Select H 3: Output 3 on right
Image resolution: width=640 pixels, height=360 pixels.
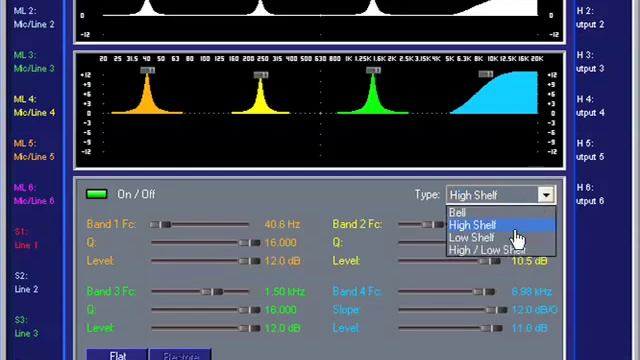pyautogui.click(x=590, y=62)
